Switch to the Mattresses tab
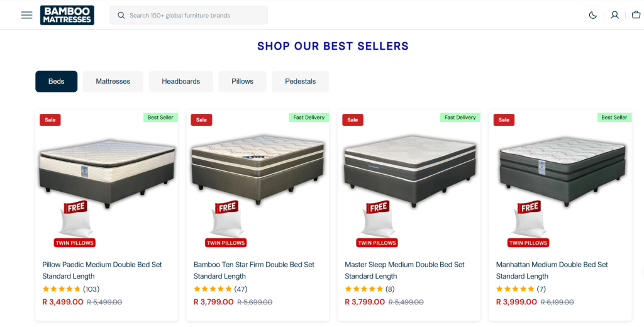Viewport: 644px width, 327px height. click(113, 81)
